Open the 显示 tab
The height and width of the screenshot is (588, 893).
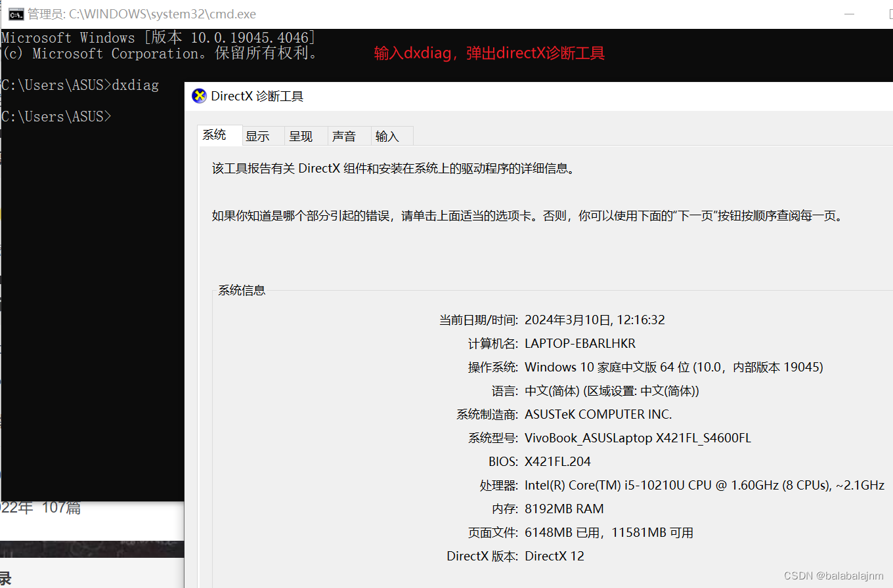[263, 136]
